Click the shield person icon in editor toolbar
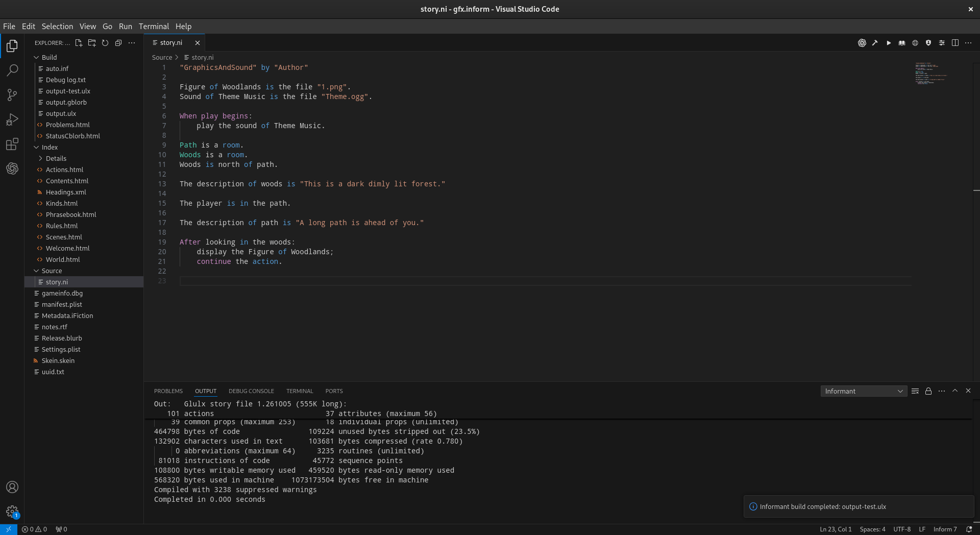The image size is (980, 535). [x=928, y=43]
